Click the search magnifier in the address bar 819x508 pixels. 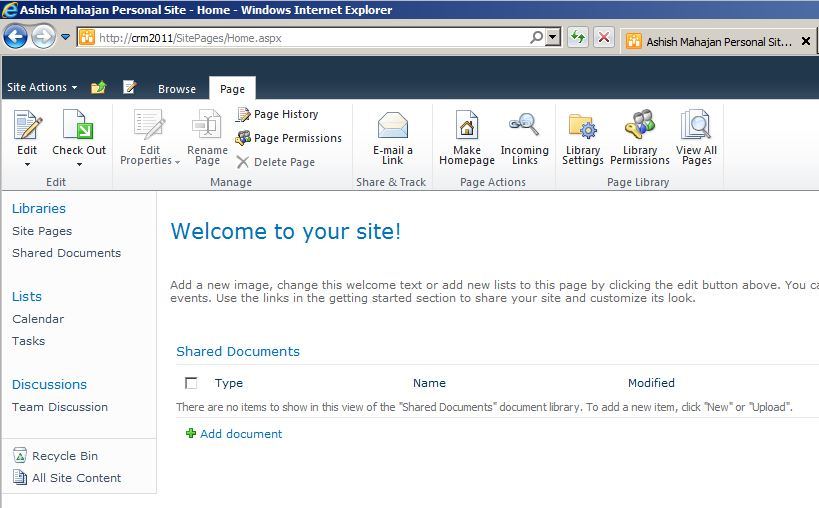click(536, 37)
